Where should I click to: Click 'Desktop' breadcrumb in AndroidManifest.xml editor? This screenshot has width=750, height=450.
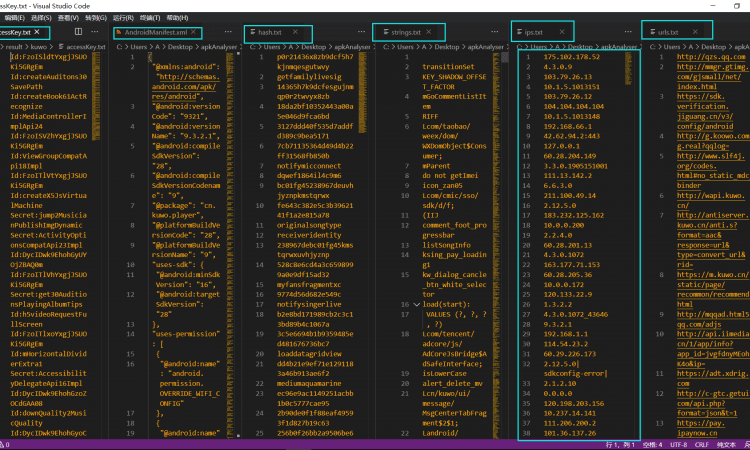tap(180, 47)
